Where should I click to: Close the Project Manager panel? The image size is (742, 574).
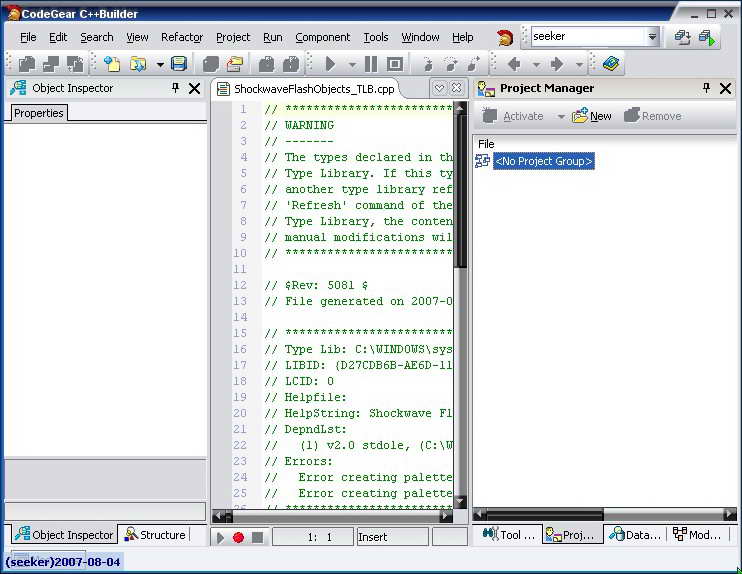click(x=725, y=88)
